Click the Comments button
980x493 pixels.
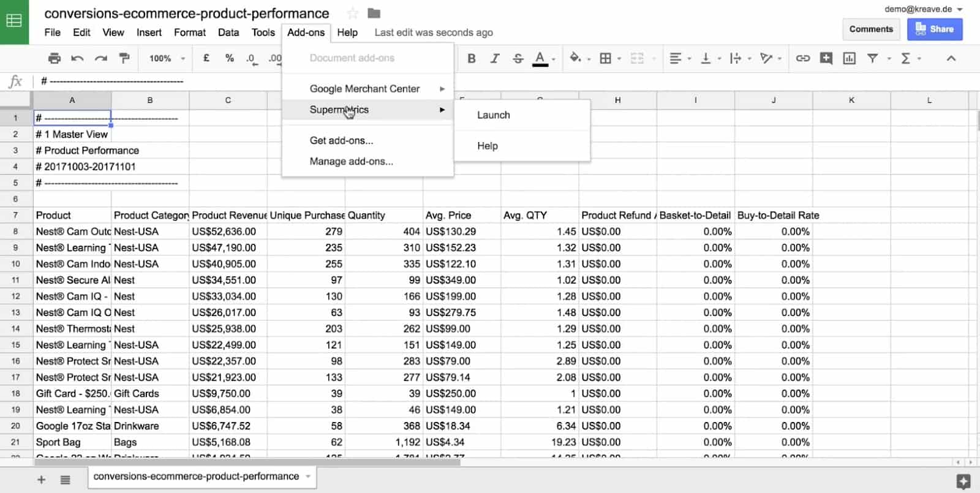871,29
